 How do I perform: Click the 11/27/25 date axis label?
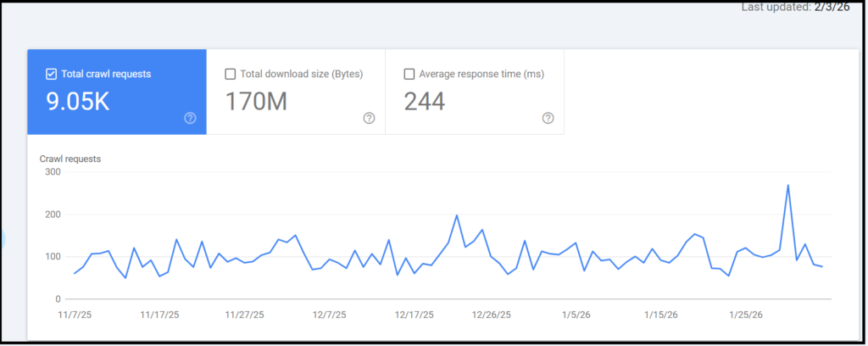244,315
